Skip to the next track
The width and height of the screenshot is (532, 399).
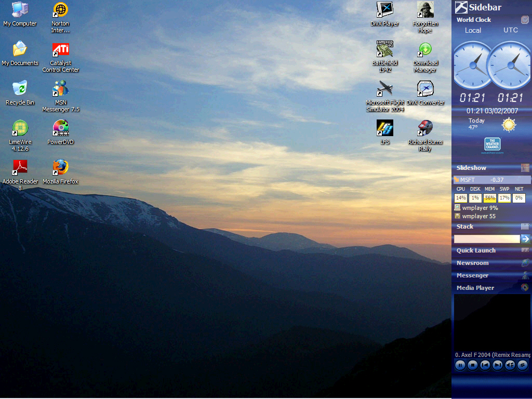498,365
